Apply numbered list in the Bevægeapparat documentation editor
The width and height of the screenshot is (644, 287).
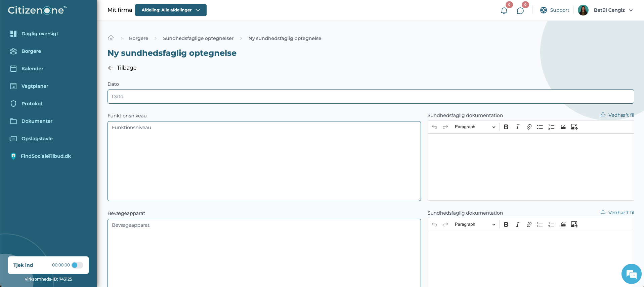[551, 224]
